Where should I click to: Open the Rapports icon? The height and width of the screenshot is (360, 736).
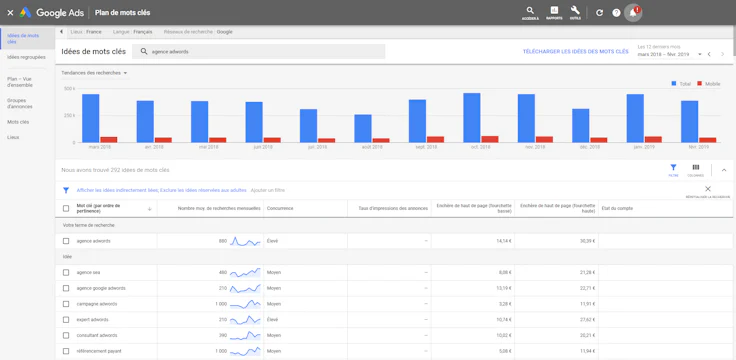(554, 13)
